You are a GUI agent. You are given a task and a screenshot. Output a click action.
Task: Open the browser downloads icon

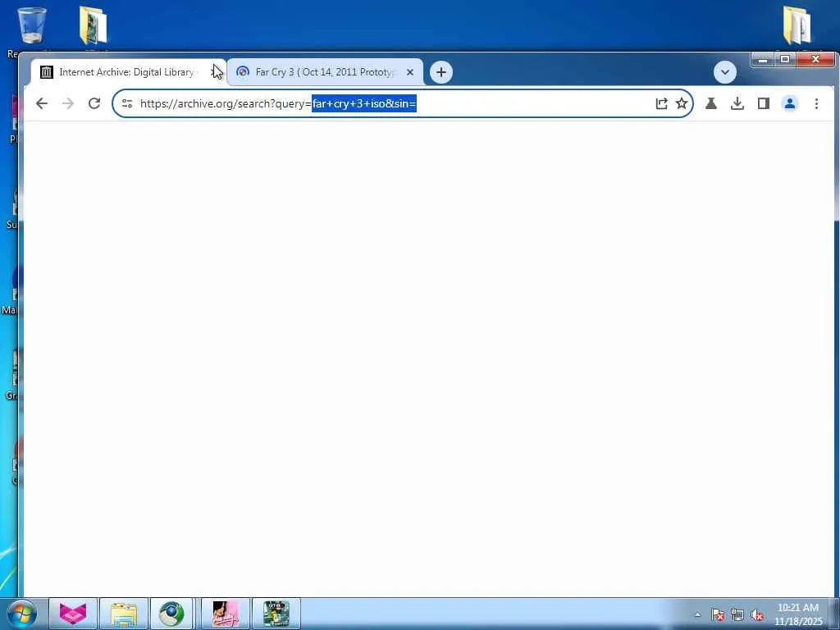[x=737, y=103]
